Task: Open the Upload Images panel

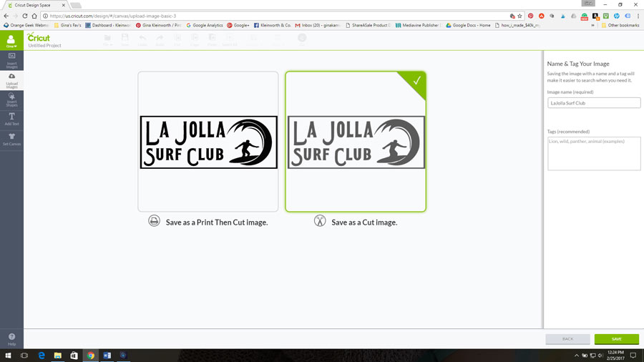Action: (11, 81)
